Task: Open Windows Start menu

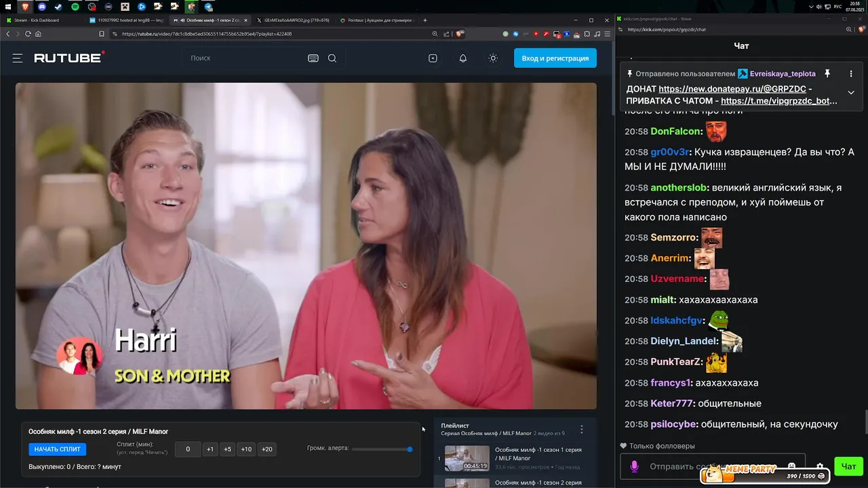Action: 8,7
